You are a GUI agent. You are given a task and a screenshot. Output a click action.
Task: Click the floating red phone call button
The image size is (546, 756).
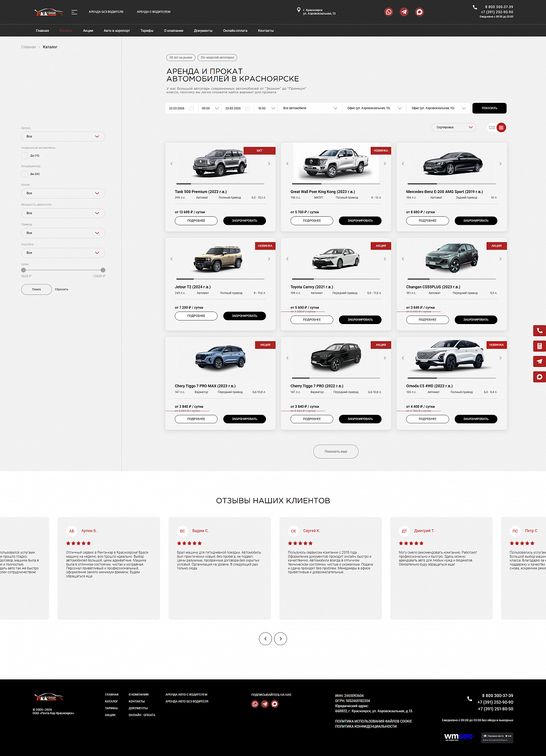tap(539, 331)
